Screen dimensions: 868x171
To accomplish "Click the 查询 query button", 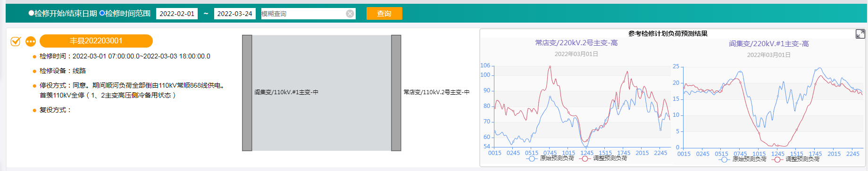I will (x=384, y=14).
